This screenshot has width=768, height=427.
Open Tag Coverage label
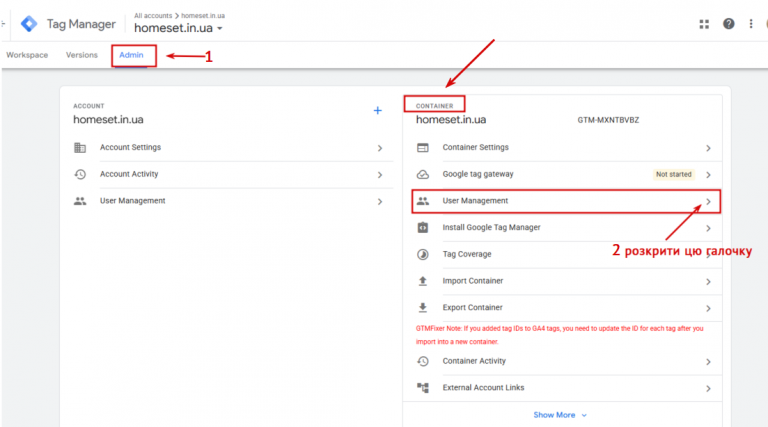point(467,254)
